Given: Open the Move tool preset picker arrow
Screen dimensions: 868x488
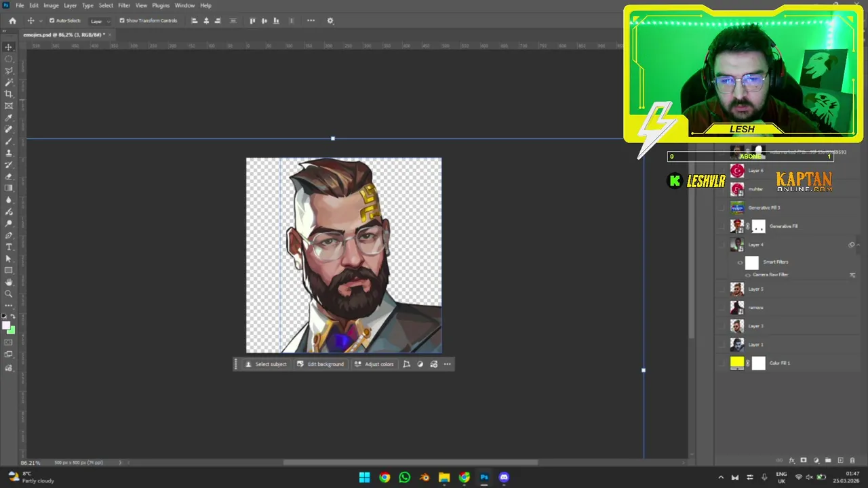Looking at the screenshot, I should [40, 21].
